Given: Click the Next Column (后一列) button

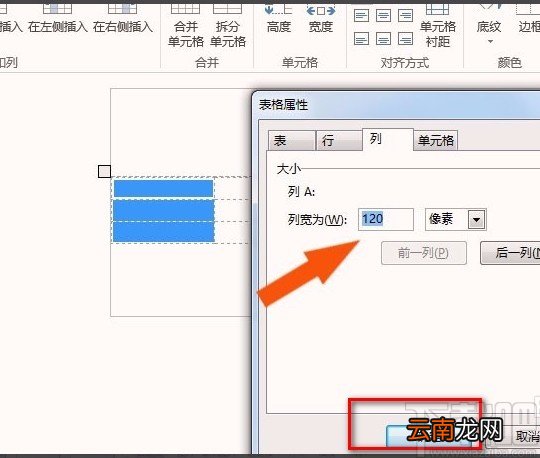Looking at the screenshot, I should pos(510,253).
